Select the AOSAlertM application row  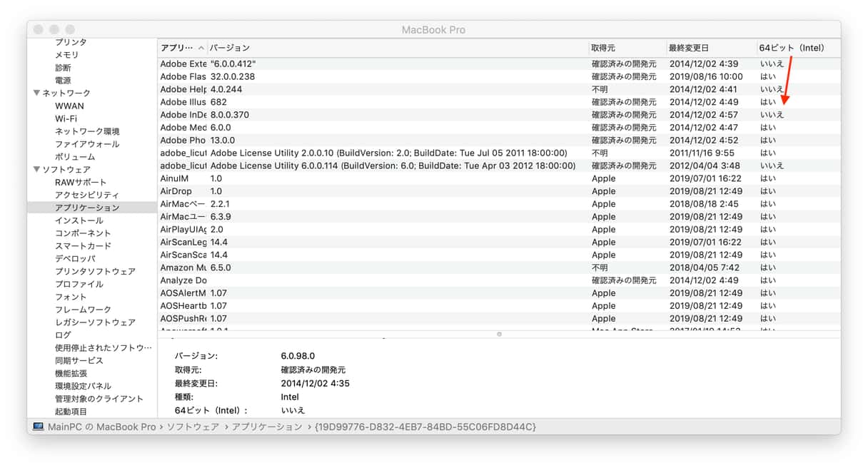click(x=499, y=293)
